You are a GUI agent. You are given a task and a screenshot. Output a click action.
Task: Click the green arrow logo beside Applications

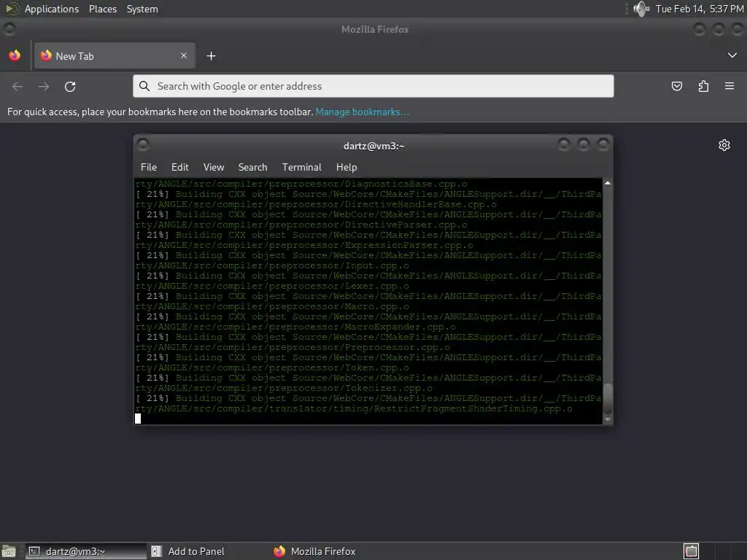[x=12, y=9]
